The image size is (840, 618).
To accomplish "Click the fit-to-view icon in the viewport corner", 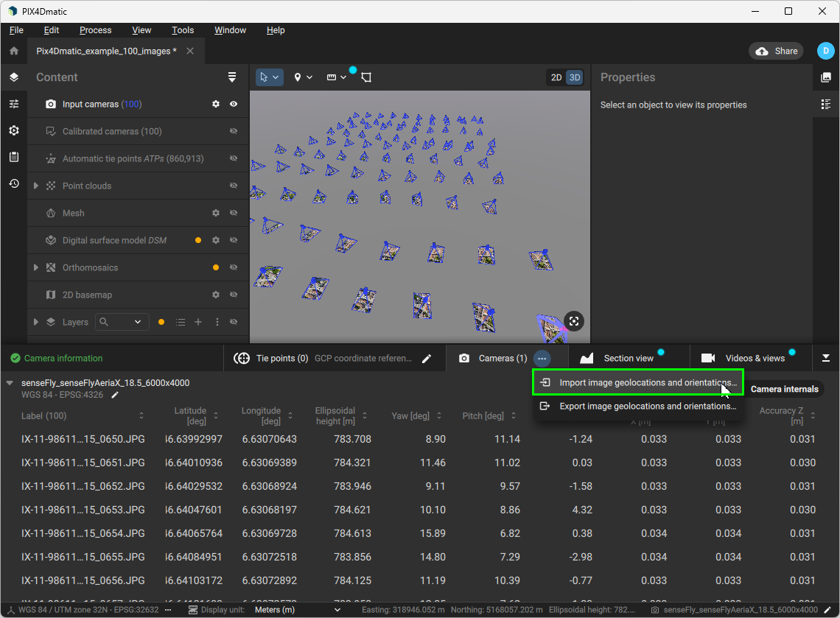I will (574, 321).
